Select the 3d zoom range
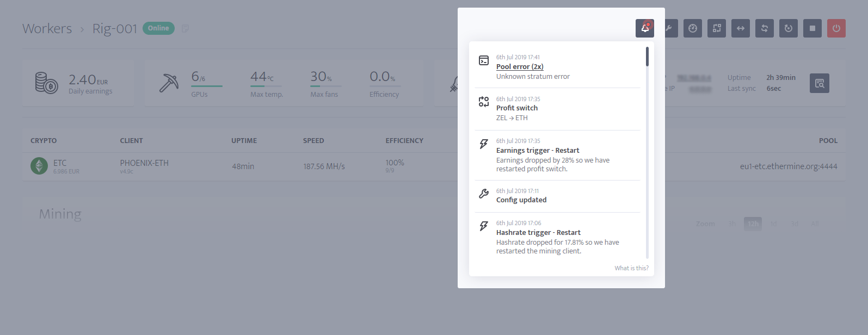Viewport: 868px width, 335px height. (x=795, y=224)
